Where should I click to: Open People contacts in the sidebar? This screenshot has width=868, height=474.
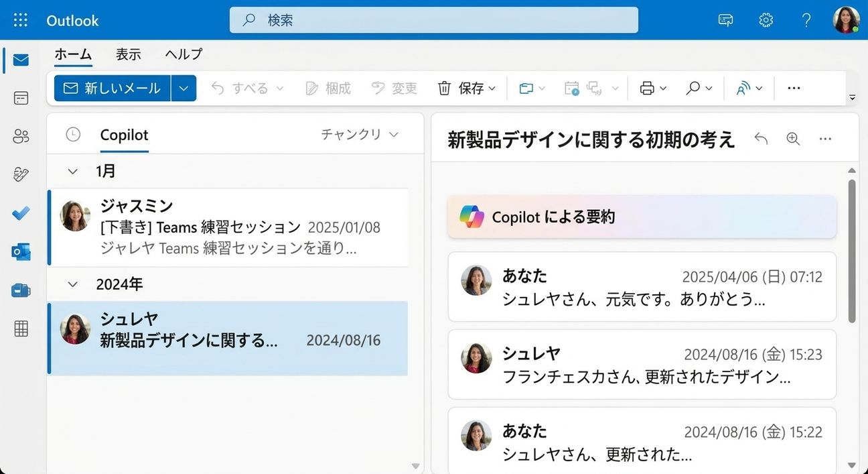21,137
